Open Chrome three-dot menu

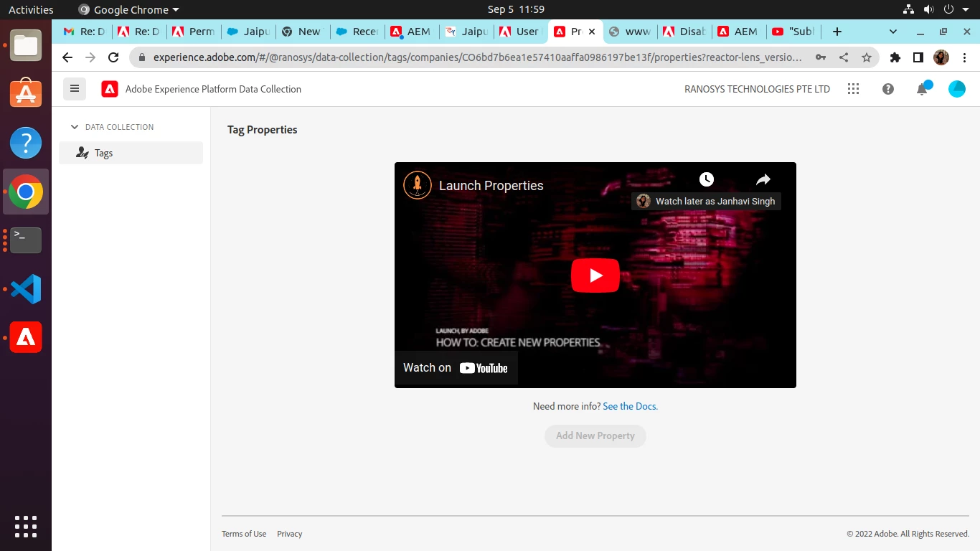pos(964,57)
